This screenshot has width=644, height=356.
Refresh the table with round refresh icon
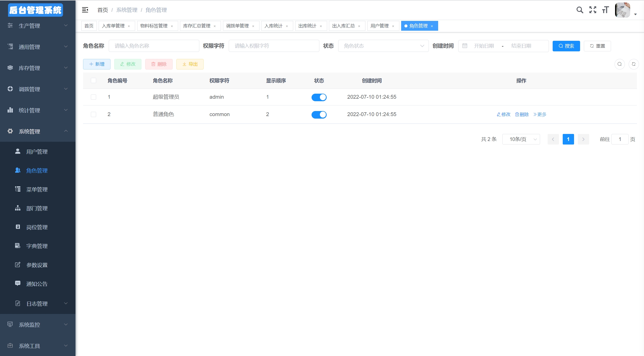(x=633, y=64)
